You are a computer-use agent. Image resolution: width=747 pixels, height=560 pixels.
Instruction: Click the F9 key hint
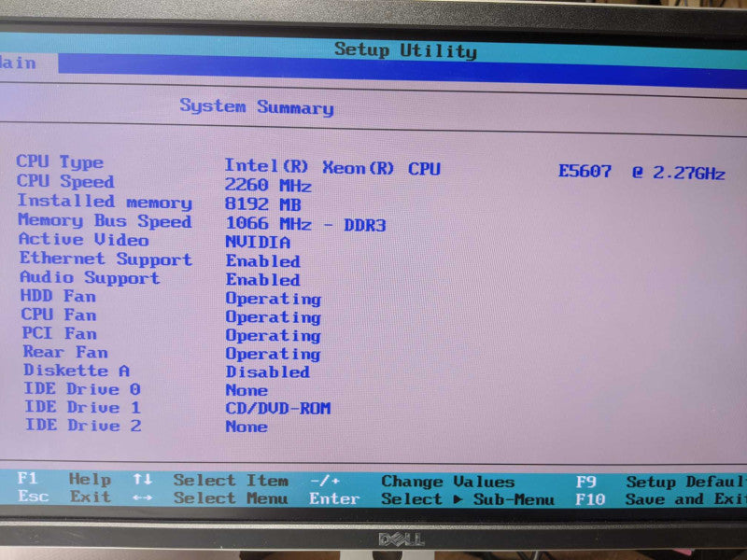point(586,482)
